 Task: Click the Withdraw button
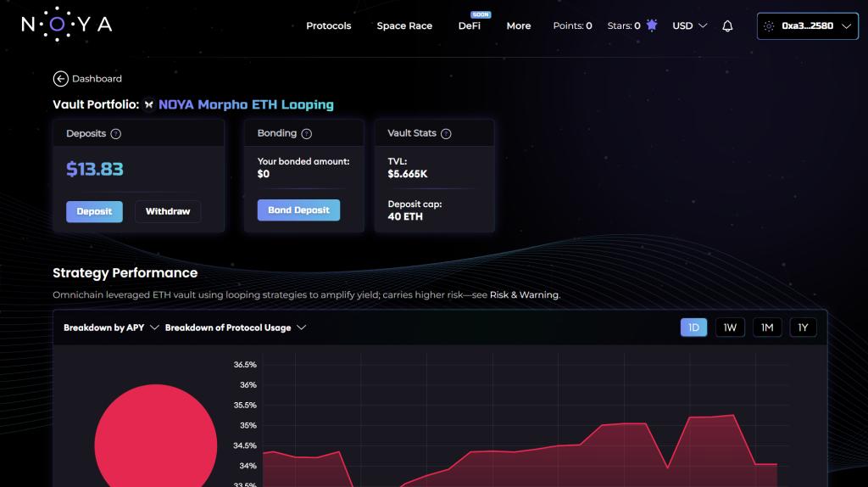click(168, 211)
